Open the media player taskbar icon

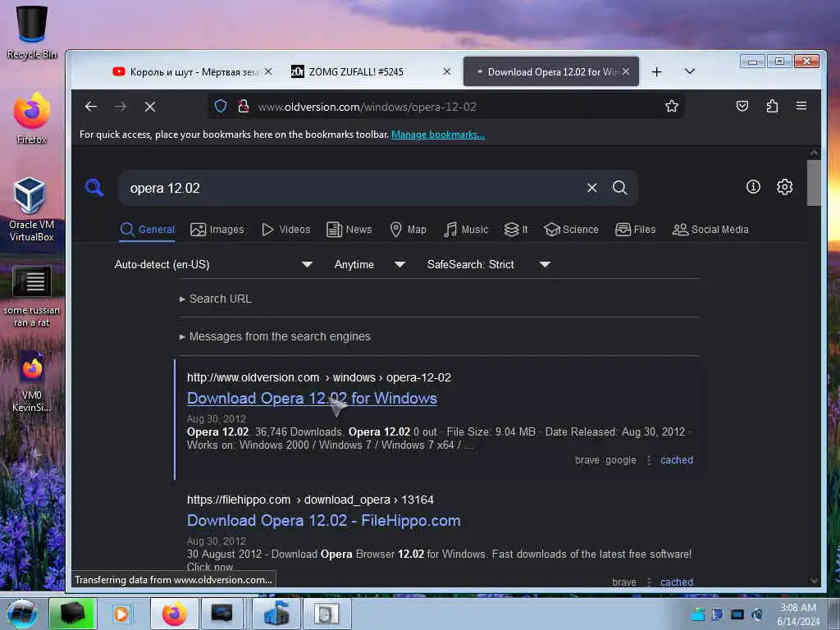point(121,614)
